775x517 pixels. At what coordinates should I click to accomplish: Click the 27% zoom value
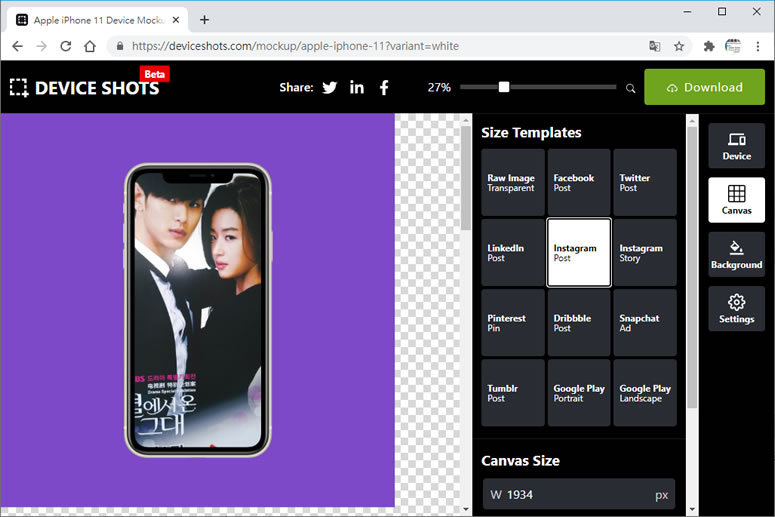coord(439,87)
